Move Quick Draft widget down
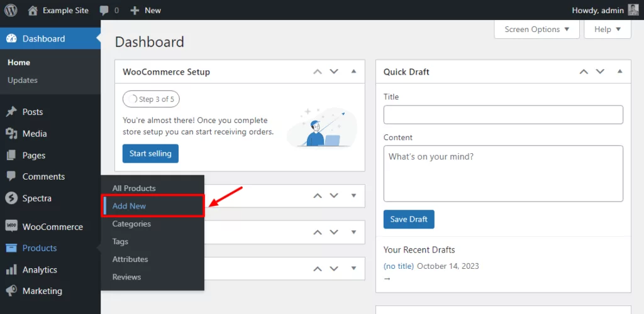The width and height of the screenshot is (644, 314). [x=600, y=72]
